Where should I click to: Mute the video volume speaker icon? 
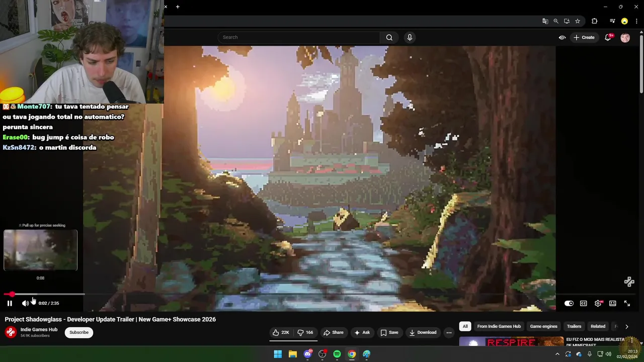pos(25,303)
